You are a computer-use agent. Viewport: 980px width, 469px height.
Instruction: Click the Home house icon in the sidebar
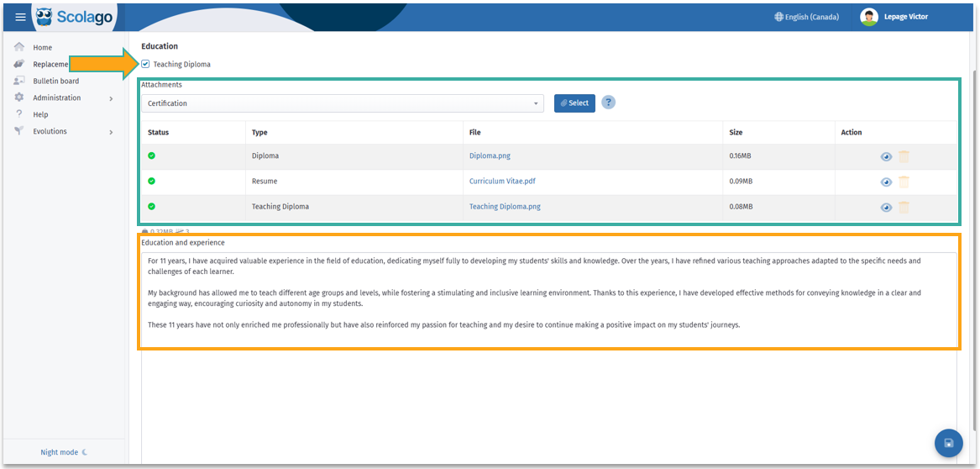tap(19, 48)
